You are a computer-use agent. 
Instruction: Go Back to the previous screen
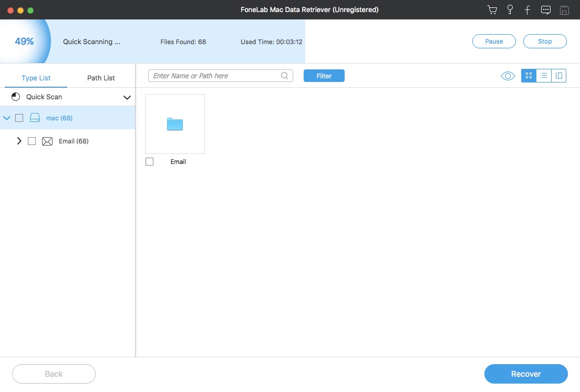pyautogui.click(x=54, y=374)
